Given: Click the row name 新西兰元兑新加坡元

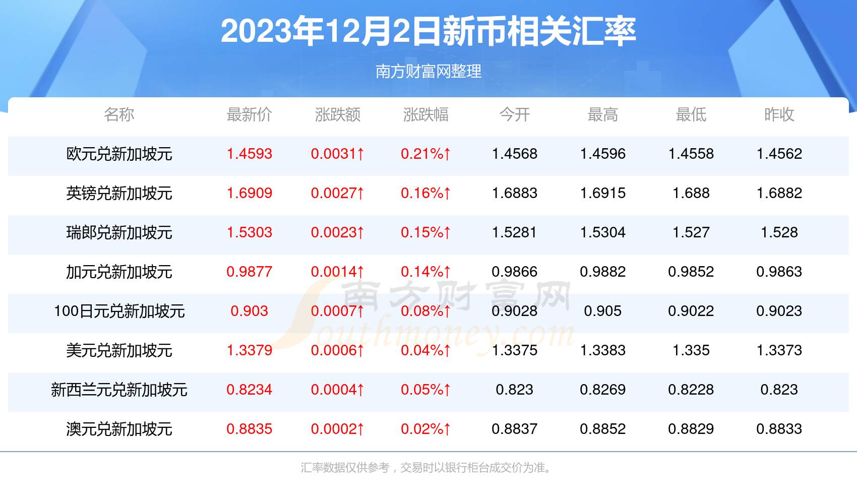Looking at the screenshot, I should pyautogui.click(x=119, y=390).
